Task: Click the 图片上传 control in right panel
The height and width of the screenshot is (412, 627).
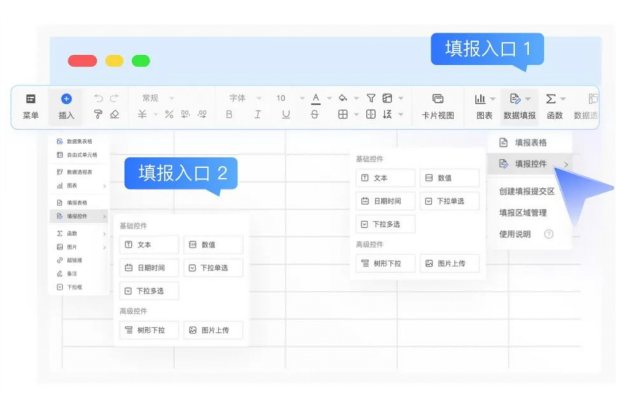Action: click(x=449, y=264)
